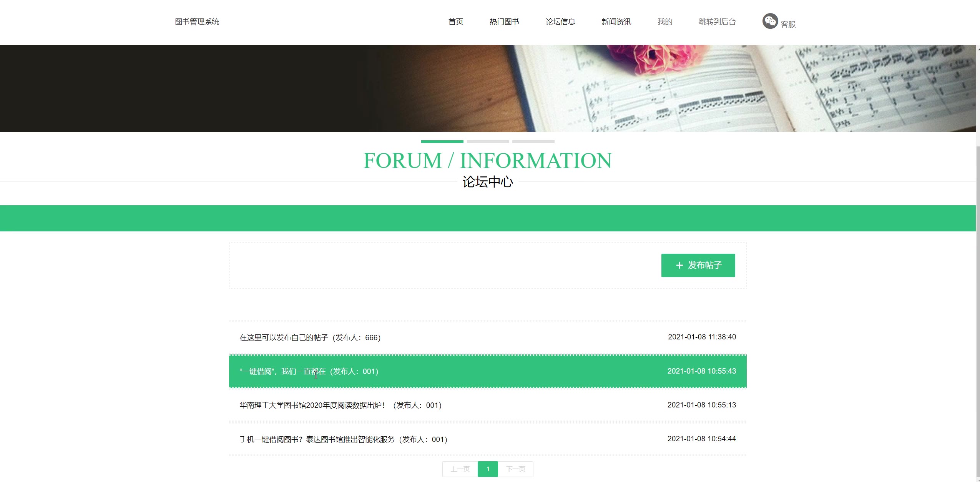Click the WeChat customer service icon

point(770,21)
